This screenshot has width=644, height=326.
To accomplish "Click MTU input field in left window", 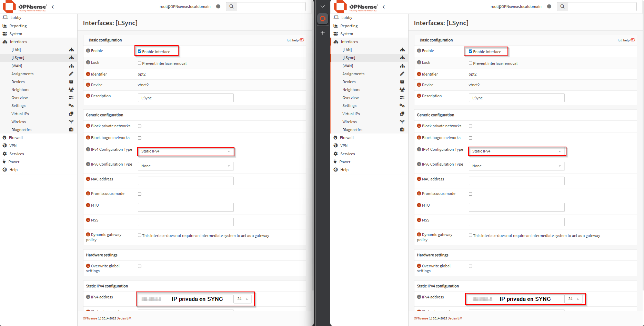I will click(186, 207).
